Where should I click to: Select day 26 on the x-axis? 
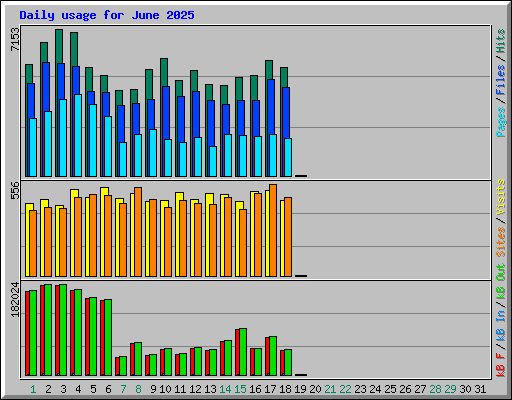tap(405, 389)
